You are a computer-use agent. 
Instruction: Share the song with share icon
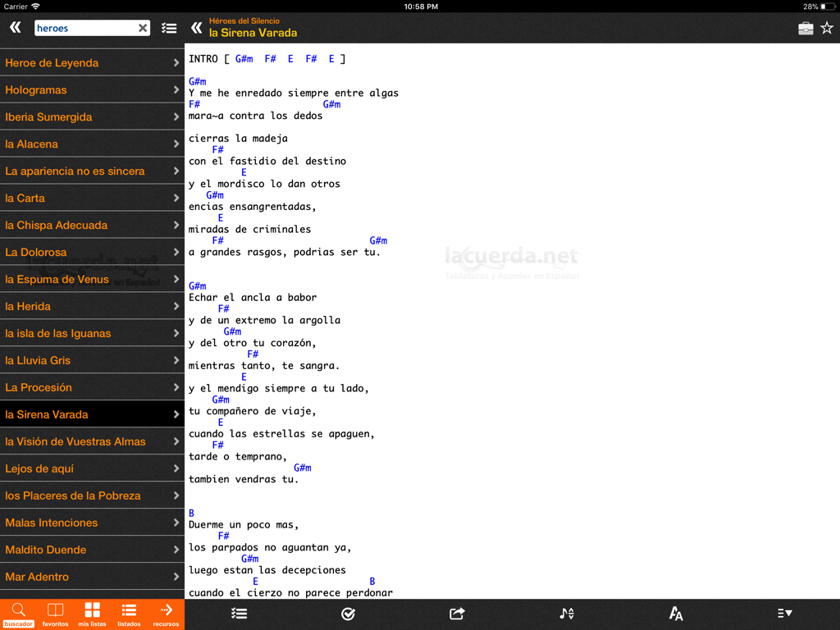457,614
